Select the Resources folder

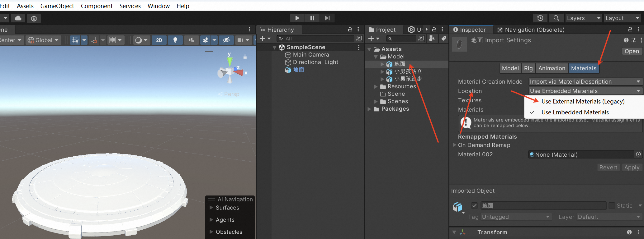pos(402,86)
